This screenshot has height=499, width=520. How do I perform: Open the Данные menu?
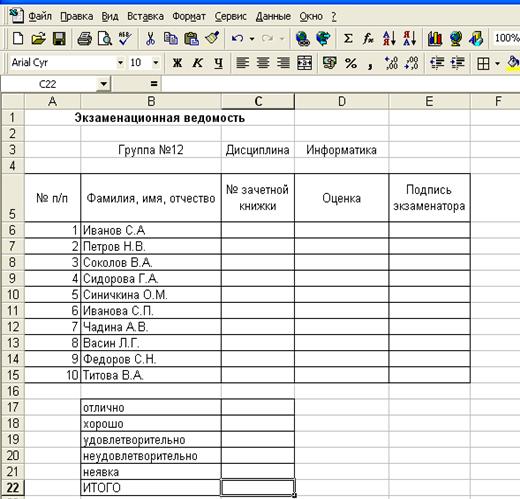[x=273, y=16]
